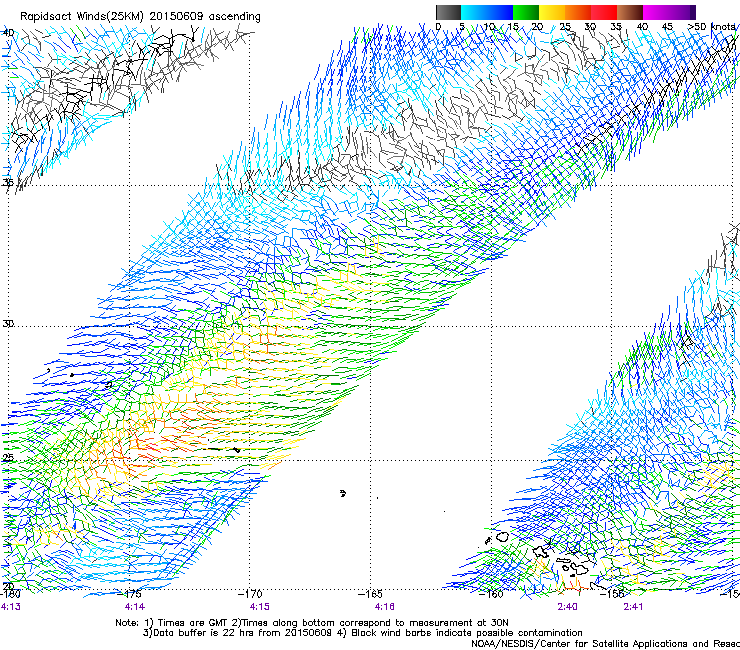740x650 pixels.
Task: Click the '-165' longitude label
Action: 371,594
